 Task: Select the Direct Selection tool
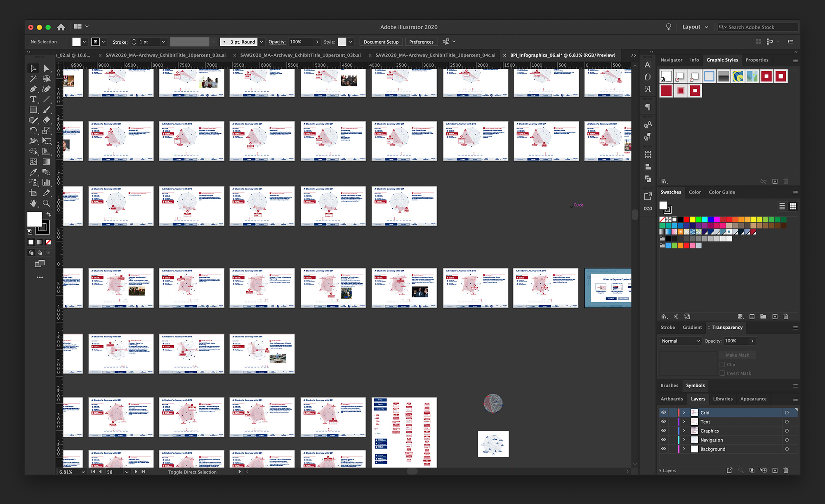(46, 68)
